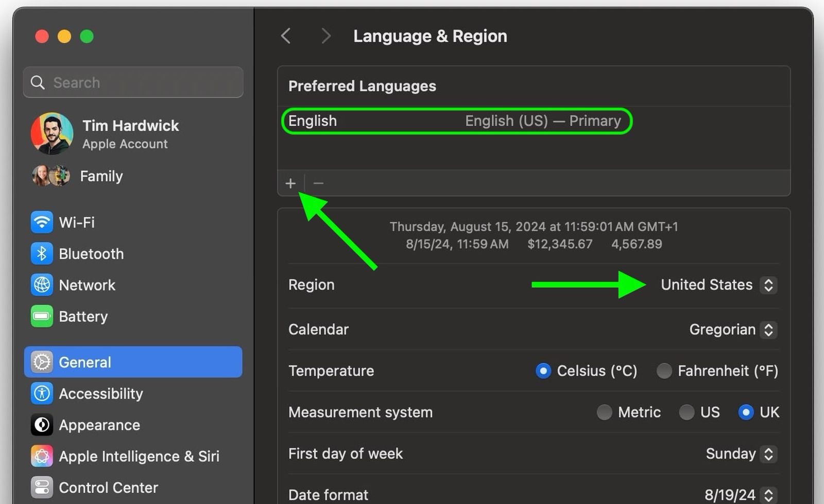Add a new preferred language with plus button
This screenshot has width=824, height=504.
(x=290, y=183)
